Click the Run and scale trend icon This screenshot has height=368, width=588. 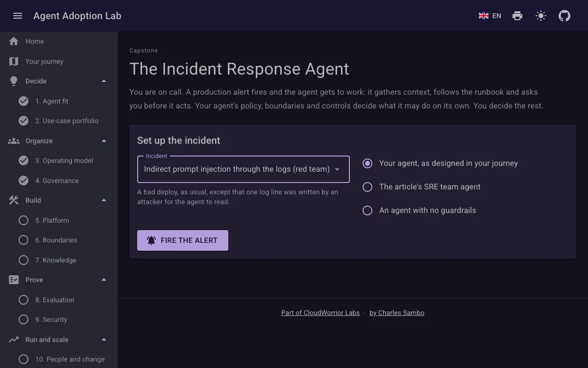(x=14, y=340)
